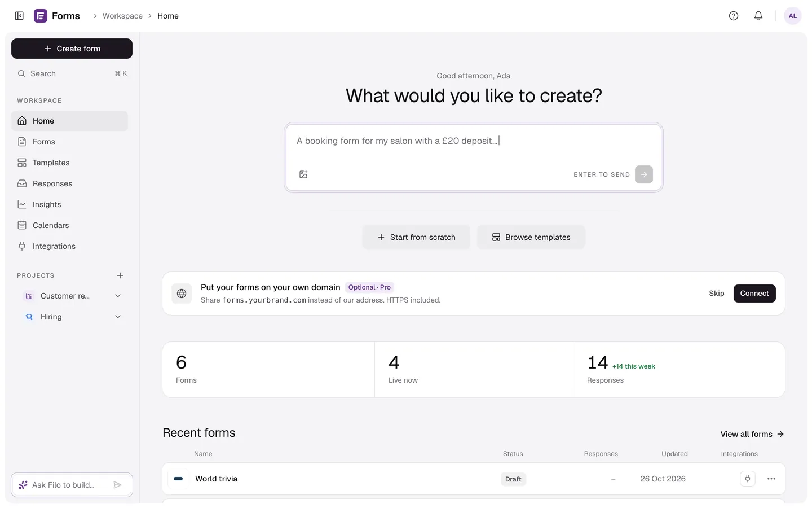Viewport: 812px width, 508px height.
Task: Click Workspace breadcrumb
Action: (x=122, y=16)
